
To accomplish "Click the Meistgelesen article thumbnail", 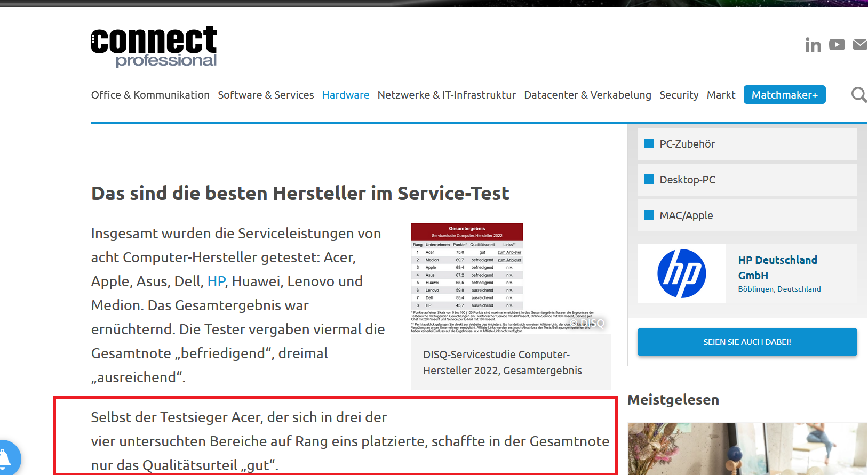I will point(747,449).
